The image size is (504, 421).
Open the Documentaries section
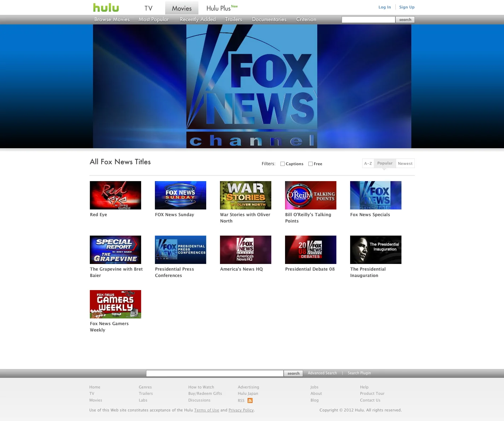269,19
